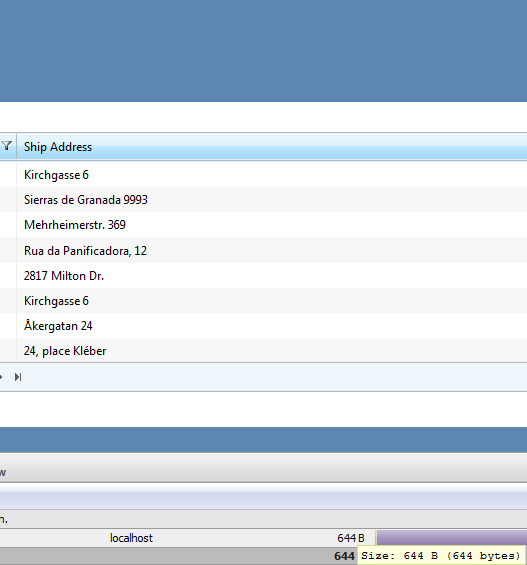Screen dimensions: 527x565
Task: Click the bold 644 total in summary row
Action: coord(344,556)
